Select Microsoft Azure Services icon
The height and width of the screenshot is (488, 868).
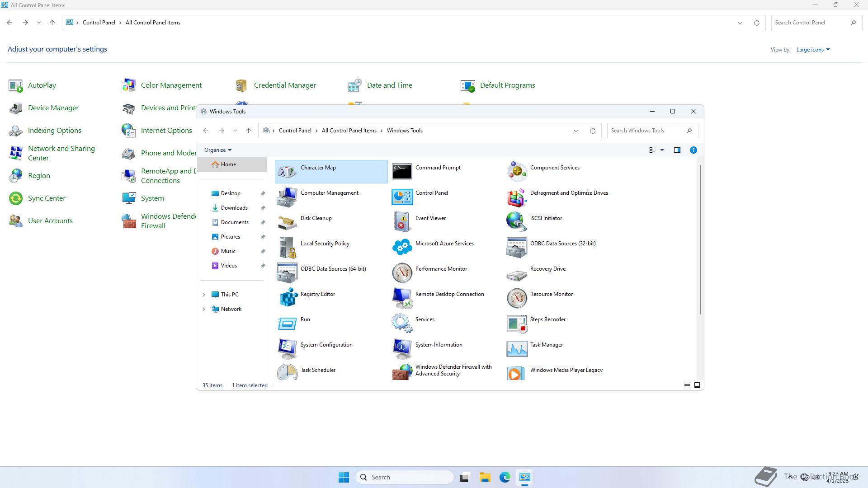402,248
